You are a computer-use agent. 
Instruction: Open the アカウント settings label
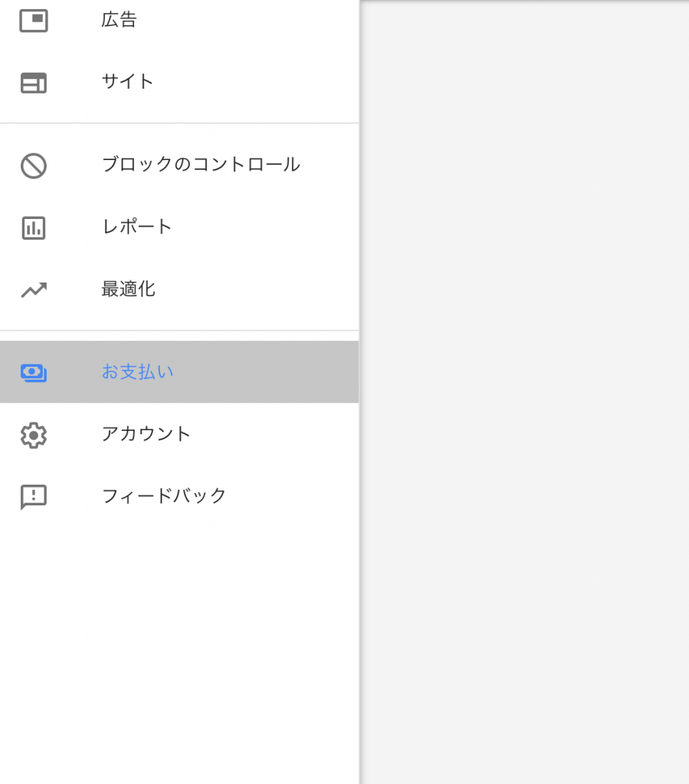[x=146, y=433]
